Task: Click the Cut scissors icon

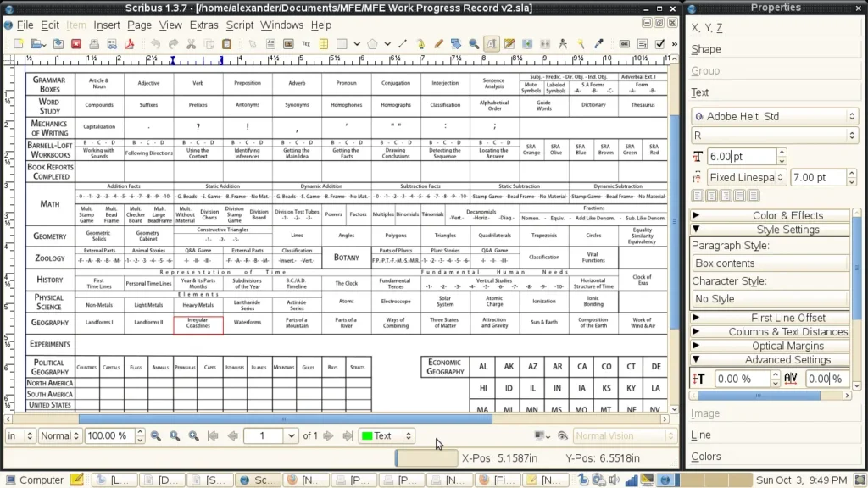Action: (191, 44)
